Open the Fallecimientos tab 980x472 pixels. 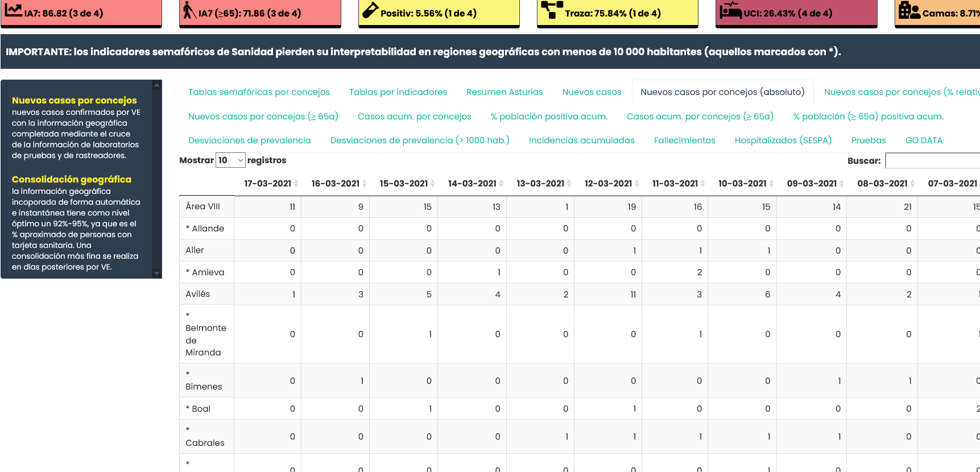(684, 140)
